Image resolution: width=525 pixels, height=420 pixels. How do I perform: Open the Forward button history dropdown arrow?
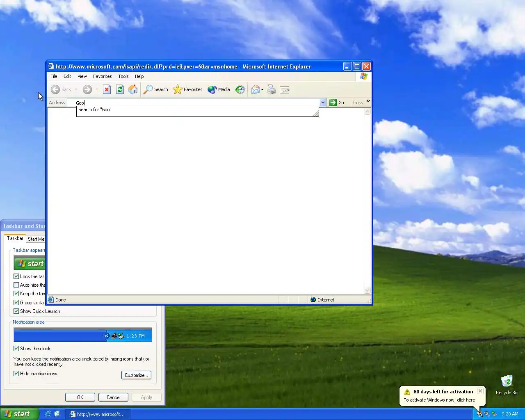pos(97,89)
